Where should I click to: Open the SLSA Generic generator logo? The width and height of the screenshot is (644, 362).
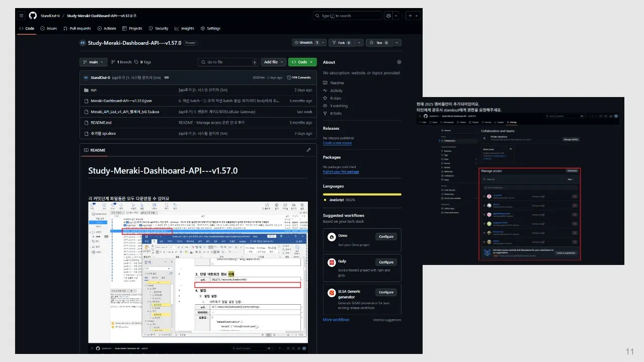331,292
